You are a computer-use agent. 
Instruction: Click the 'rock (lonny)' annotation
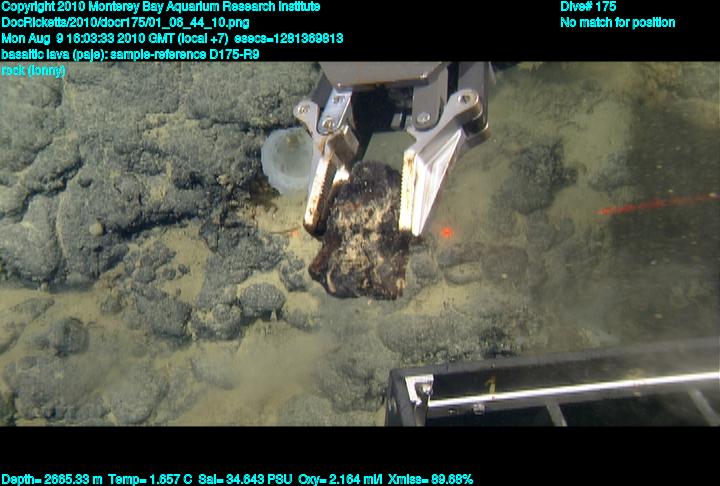tap(34, 71)
